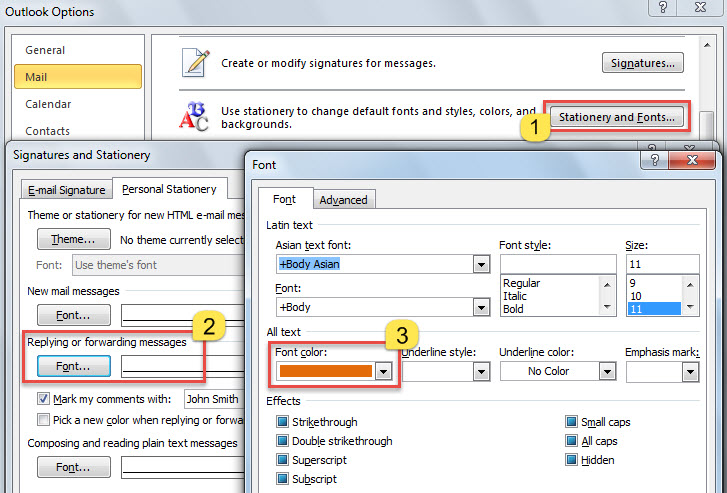Screen dimensions: 727x493
Task: Toggle the Small caps checkbox
Action: pos(571,422)
